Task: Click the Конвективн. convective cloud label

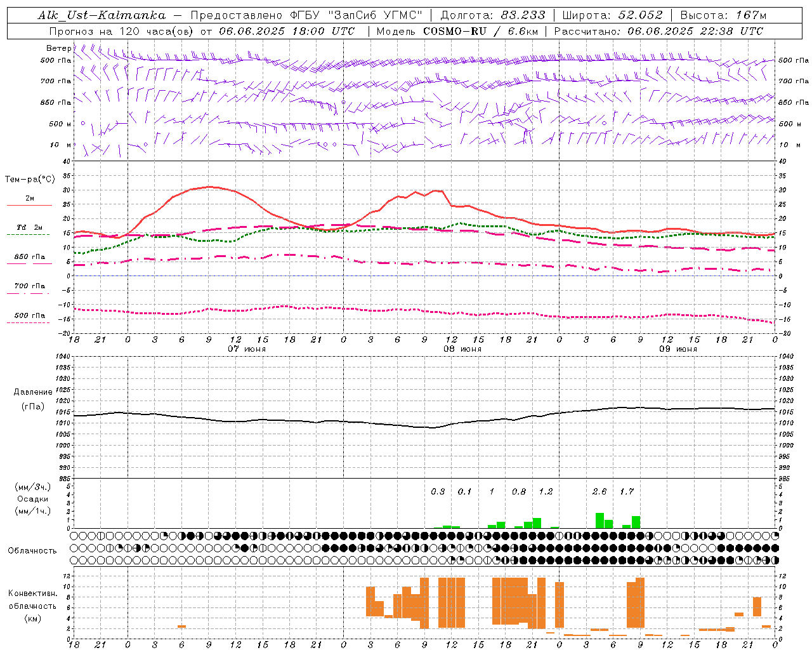Action: tap(33, 594)
